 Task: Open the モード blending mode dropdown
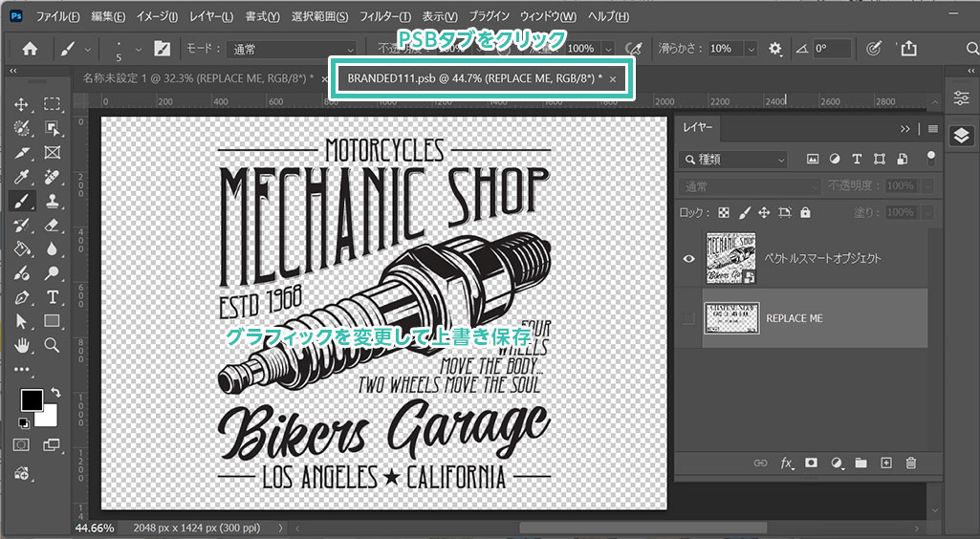[292, 49]
